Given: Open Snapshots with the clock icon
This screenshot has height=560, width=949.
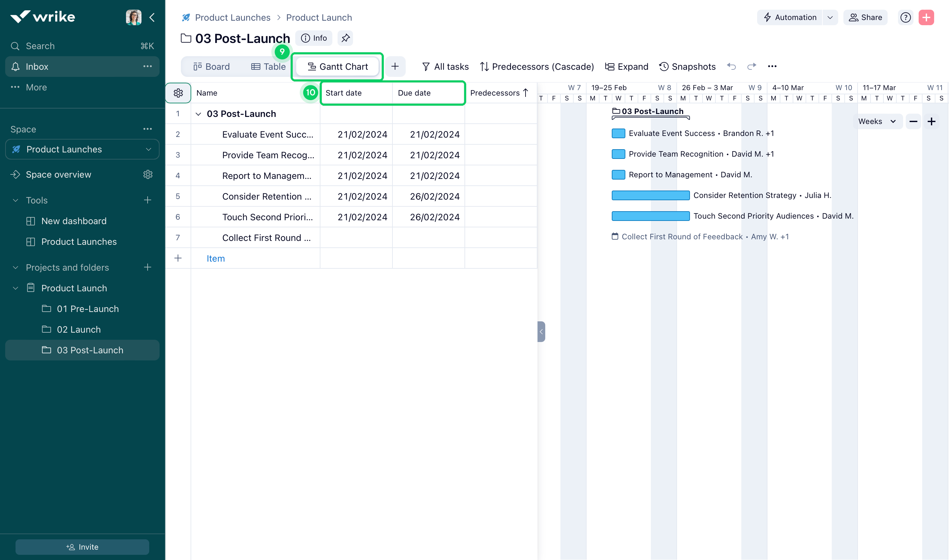Looking at the screenshot, I should (x=687, y=67).
